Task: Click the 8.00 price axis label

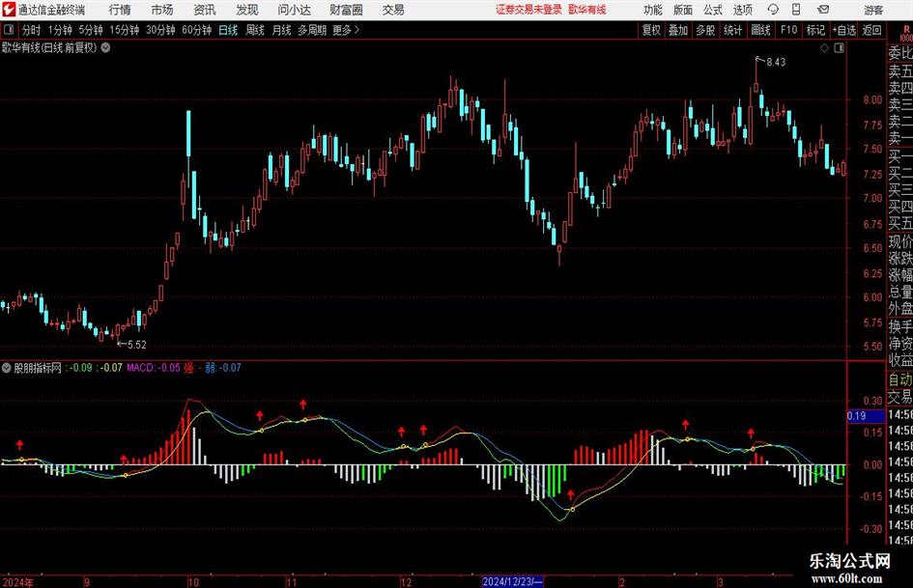Action: pyautogui.click(x=872, y=99)
